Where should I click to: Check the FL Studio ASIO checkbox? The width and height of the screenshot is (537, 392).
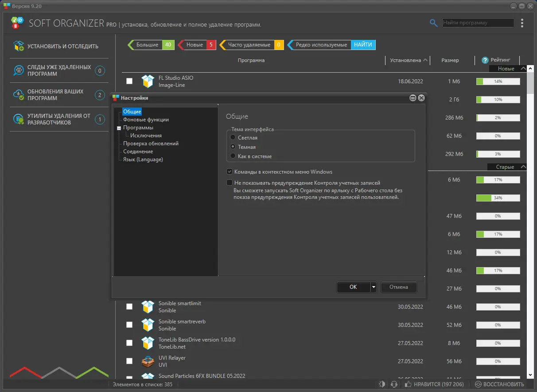[129, 81]
